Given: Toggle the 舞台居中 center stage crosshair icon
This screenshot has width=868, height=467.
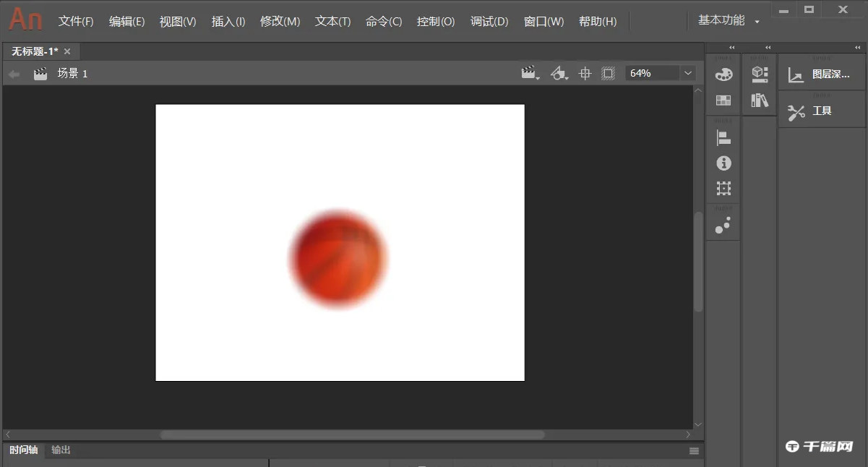Looking at the screenshot, I should pyautogui.click(x=585, y=72).
